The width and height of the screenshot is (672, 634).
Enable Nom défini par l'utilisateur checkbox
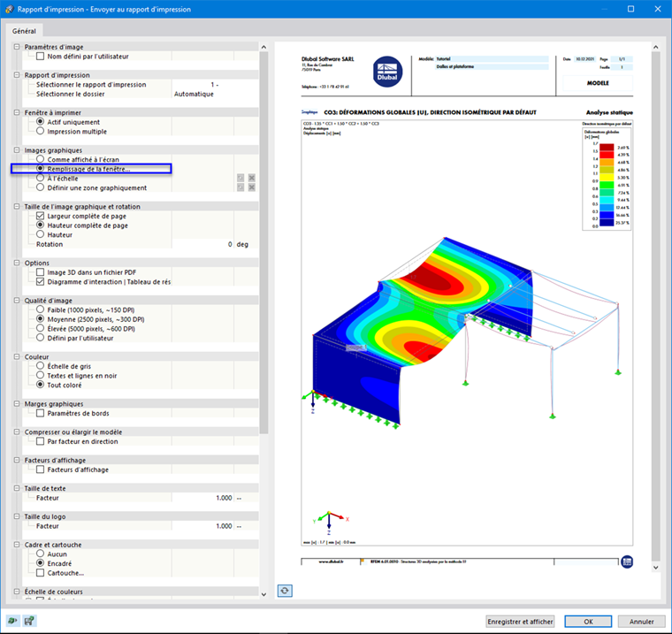(41, 57)
